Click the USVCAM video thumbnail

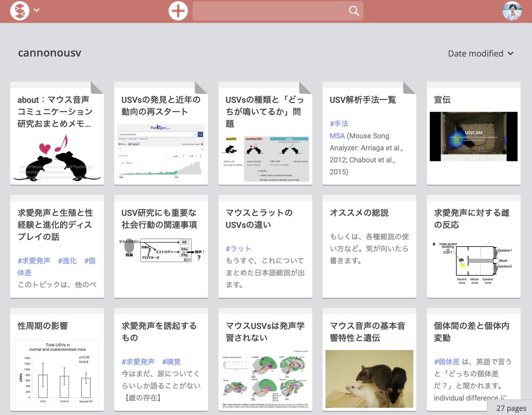pyautogui.click(x=473, y=137)
